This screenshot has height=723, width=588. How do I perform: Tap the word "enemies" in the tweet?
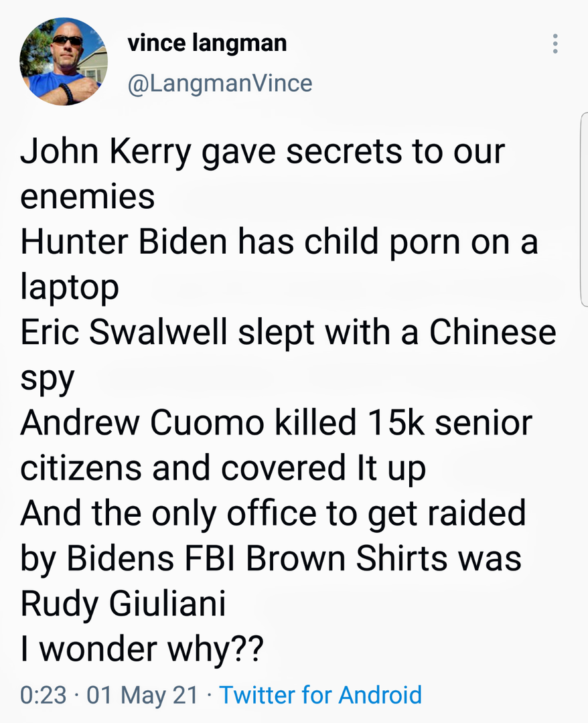click(88, 196)
